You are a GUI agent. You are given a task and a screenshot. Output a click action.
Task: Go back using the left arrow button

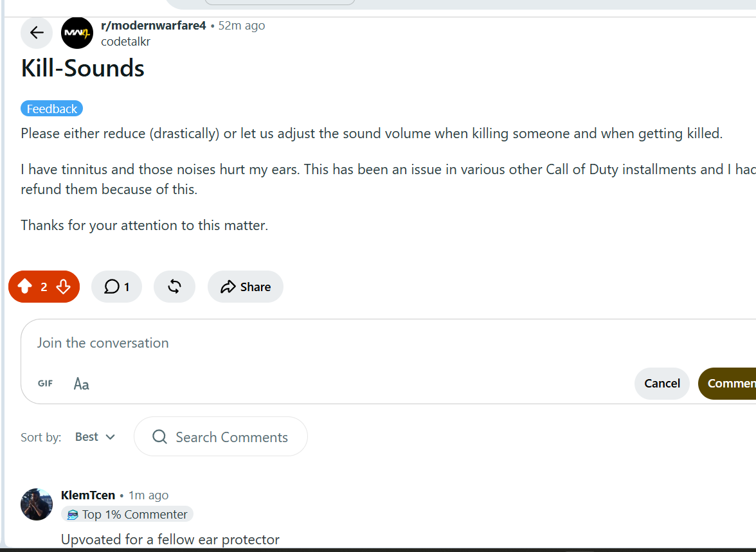[37, 33]
